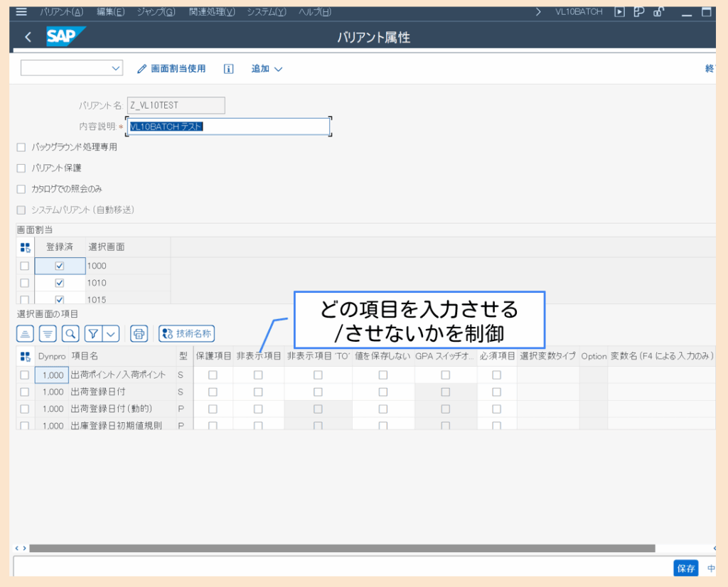Screen dimensions: 728x587
Task: Click the layout customize icon in title bar
Action: (x=639, y=12)
